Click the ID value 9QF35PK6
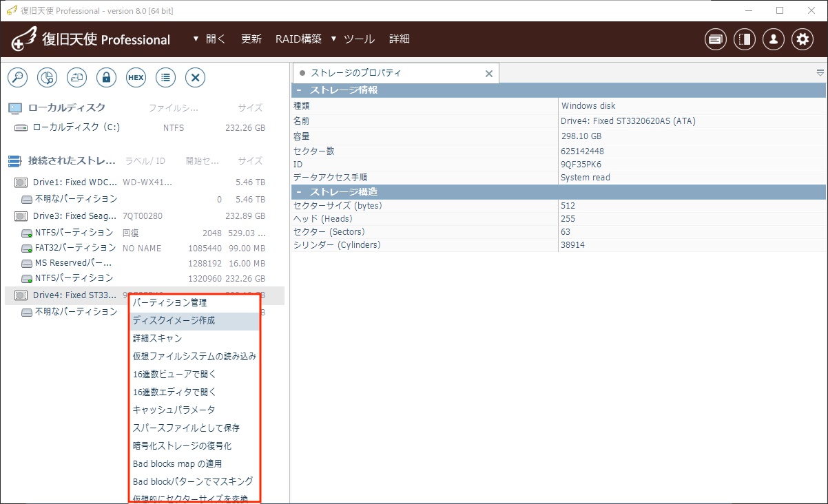 pos(582,165)
